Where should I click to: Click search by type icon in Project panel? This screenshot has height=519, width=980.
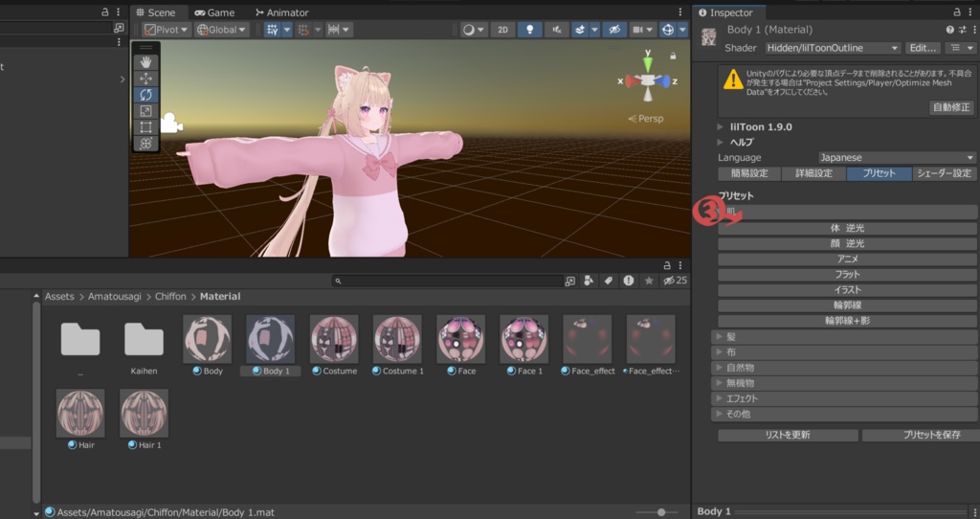[589, 281]
